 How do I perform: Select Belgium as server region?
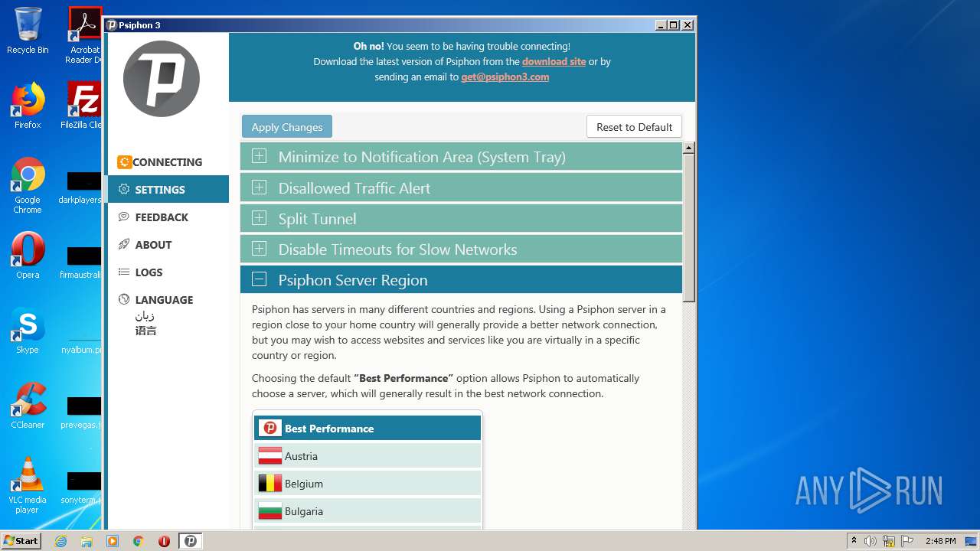367,484
